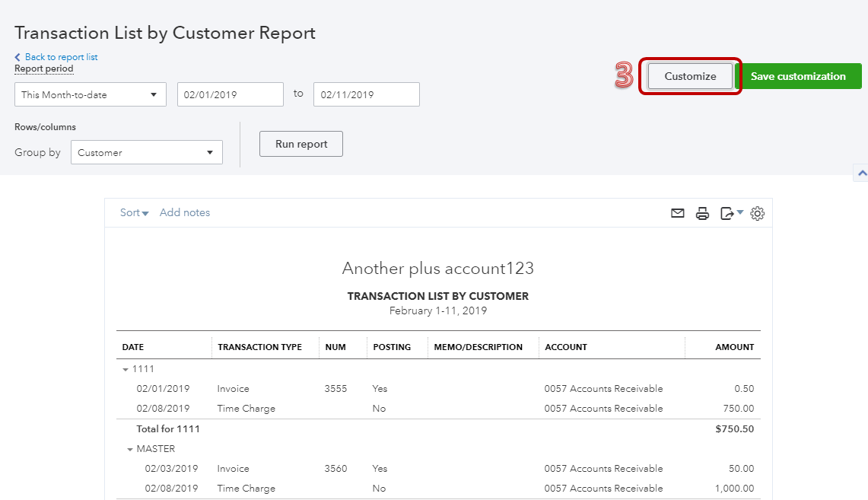Select the start date field showing 02/01/2019
Viewport: 868px width, 500px height.
coord(230,94)
